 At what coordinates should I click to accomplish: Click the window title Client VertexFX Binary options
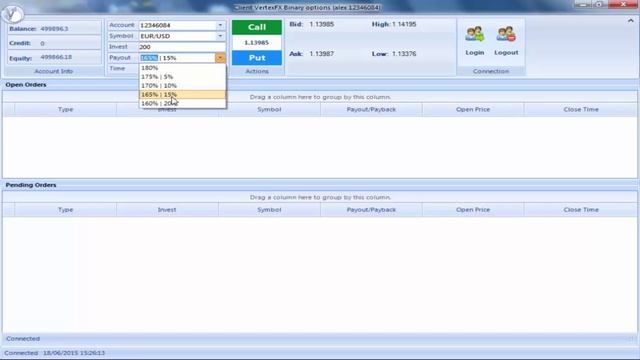click(307, 8)
